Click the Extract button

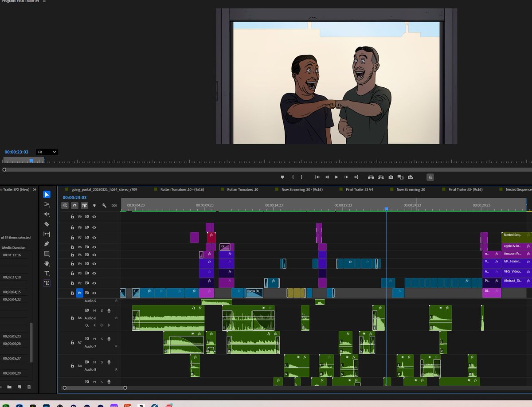(x=381, y=177)
